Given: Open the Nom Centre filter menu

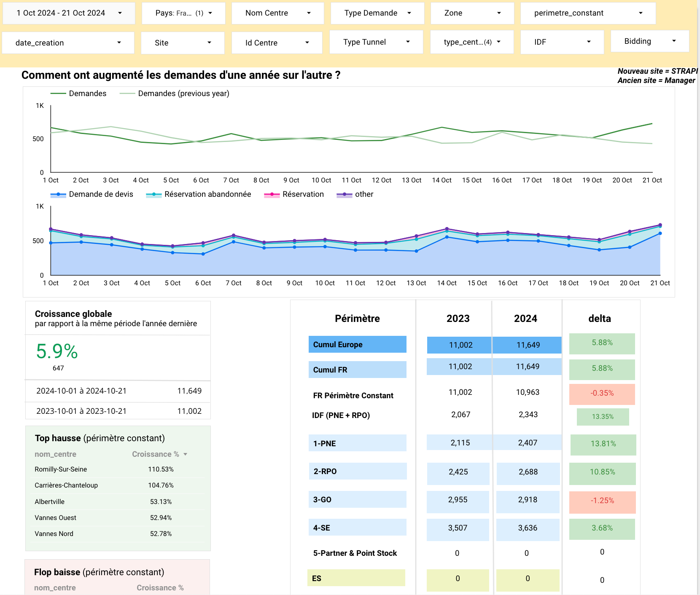Looking at the screenshot, I should 277,13.
